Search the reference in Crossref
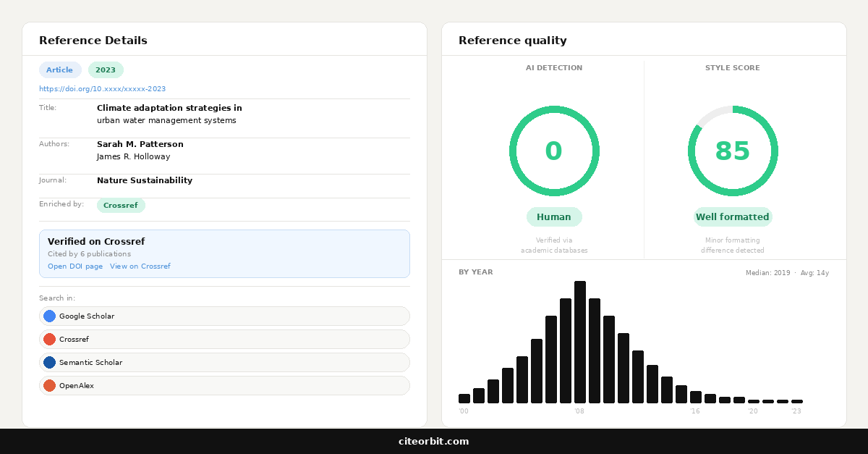 point(224,339)
